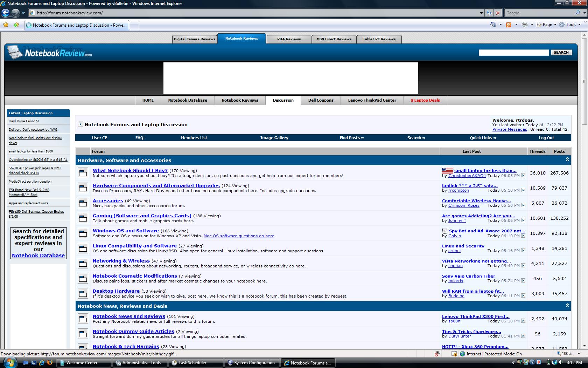Click ChristopherAKAO4 username link
Image resolution: width=588 pixels, height=368 pixels.
(467, 176)
